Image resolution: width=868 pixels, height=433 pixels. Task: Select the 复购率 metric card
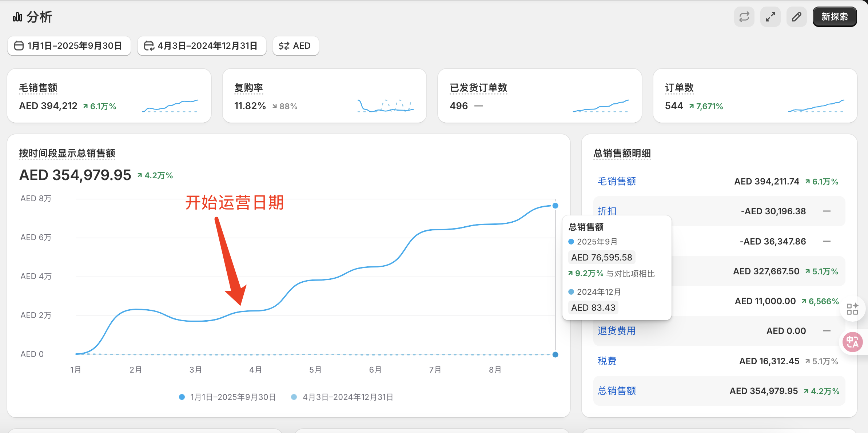(324, 95)
